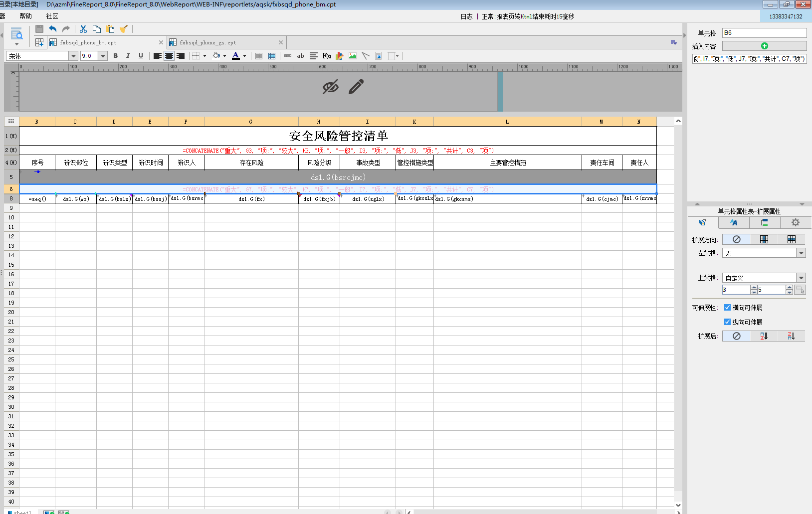Open the presentation properties tab
The width and height of the screenshot is (812, 514).
pos(764,222)
